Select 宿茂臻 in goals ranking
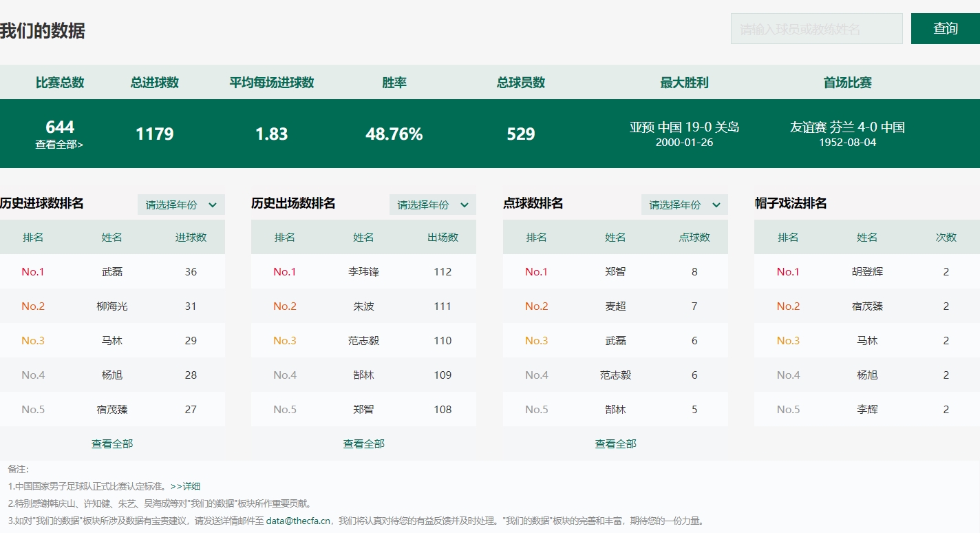Screen dimensions: 980x533 coord(112,410)
